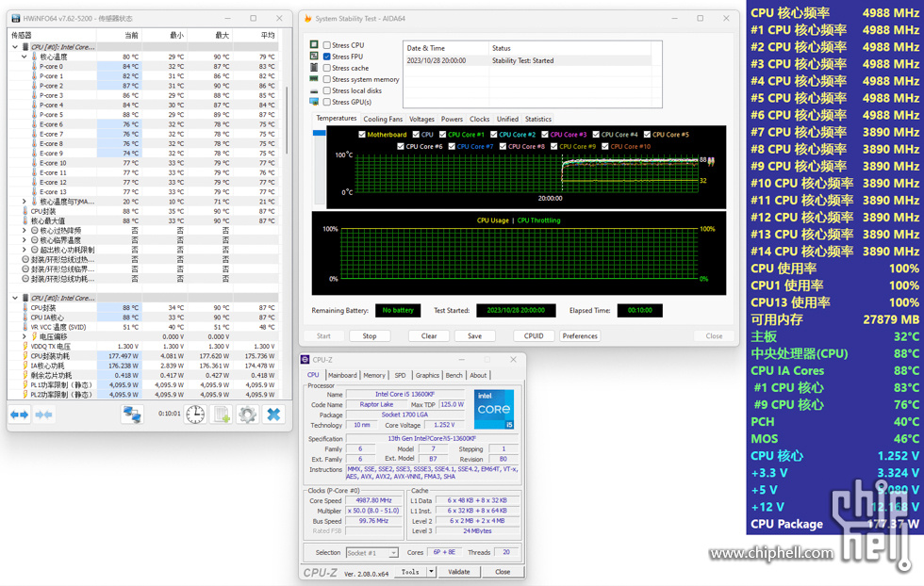Image resolution: width=924 pixels, height=586 pixels.
Task: Click blue slider left of temperature graph
Action: click(320, 133)
